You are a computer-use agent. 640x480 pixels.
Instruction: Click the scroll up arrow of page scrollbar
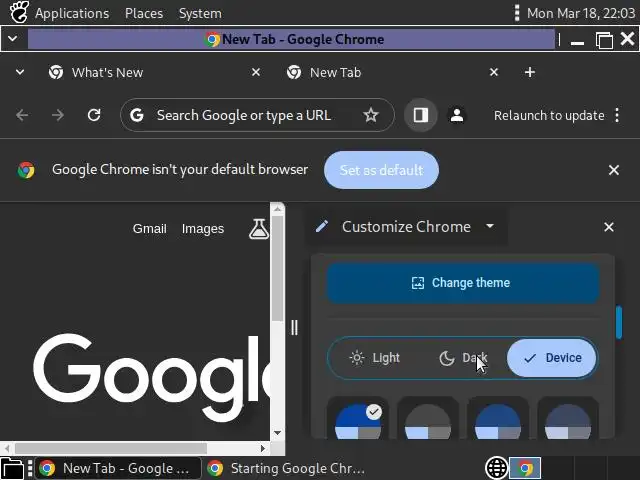278,209
